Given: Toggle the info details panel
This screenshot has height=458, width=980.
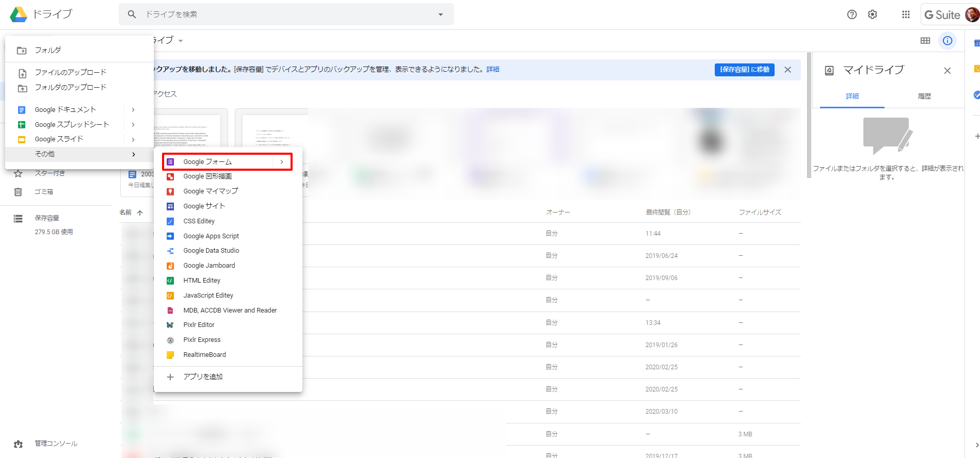Looking at the screenshot, I should (x=947, y=41).
